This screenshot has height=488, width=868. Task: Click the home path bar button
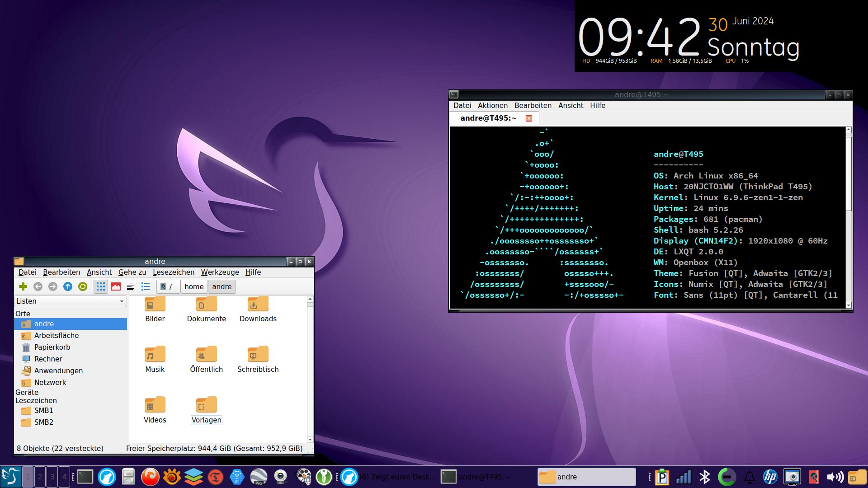click(x=194, y=286)
